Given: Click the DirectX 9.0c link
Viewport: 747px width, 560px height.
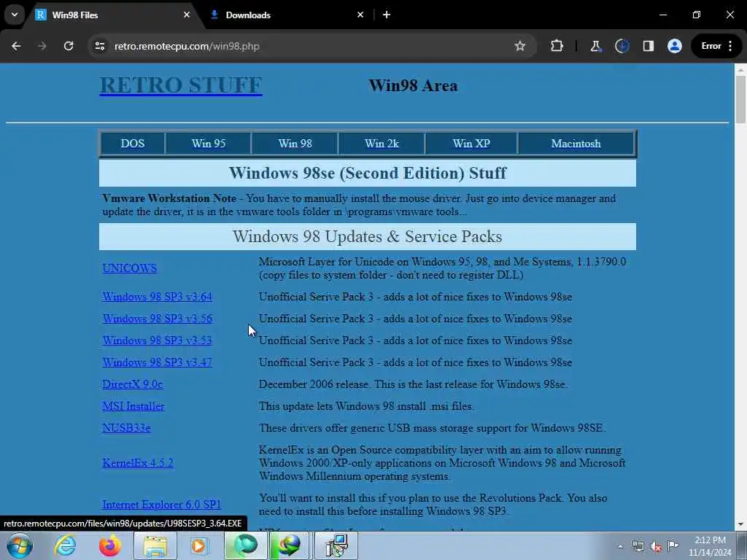Looking at the screenshot, I should coord(133,384).
